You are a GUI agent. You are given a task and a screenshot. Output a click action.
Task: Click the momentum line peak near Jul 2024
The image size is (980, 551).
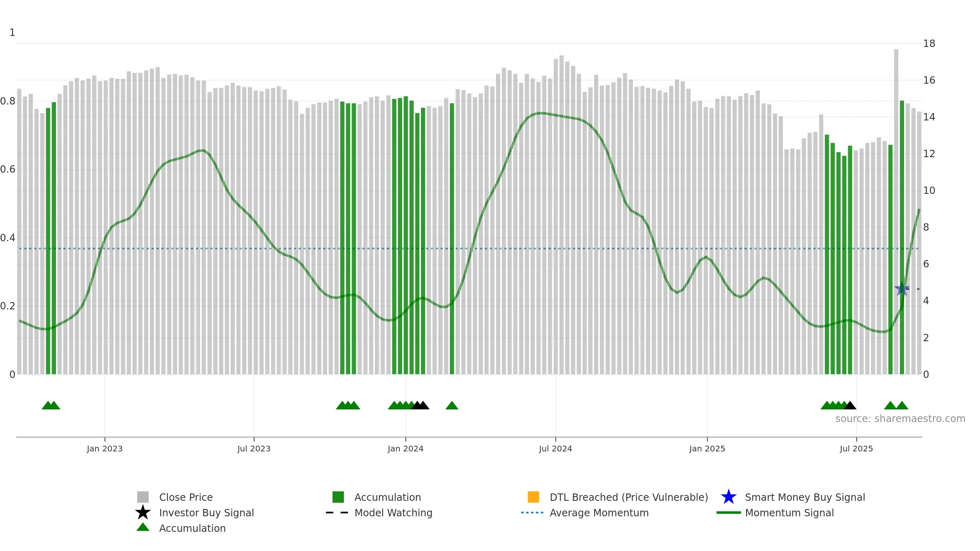click(541, 113)
